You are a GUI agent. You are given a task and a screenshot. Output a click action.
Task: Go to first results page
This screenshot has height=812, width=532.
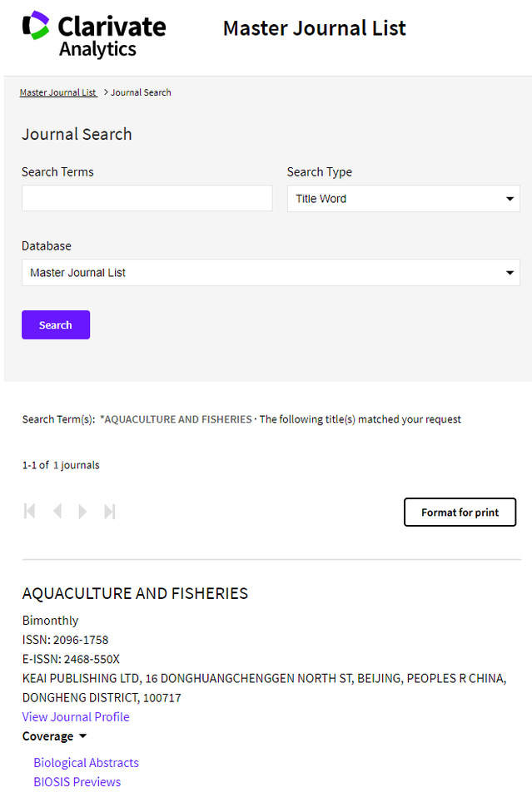(x=30, y=512)
